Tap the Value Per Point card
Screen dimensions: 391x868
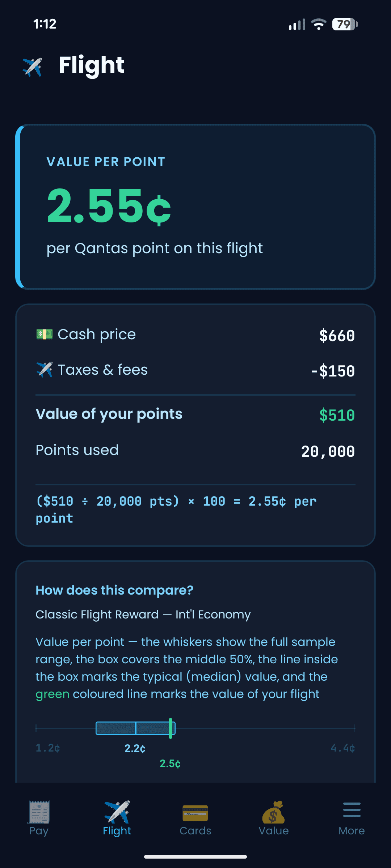[195, 206]
